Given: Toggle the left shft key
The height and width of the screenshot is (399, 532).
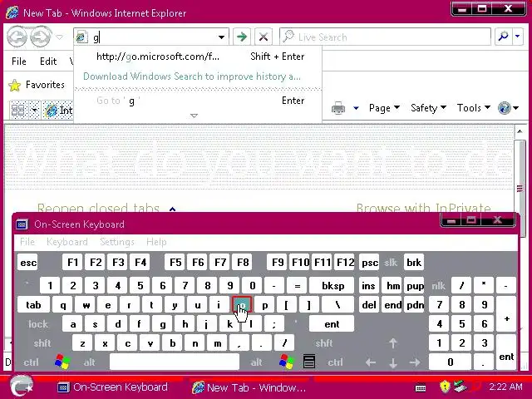Looking at the screenshot, I should click(42, 343).
